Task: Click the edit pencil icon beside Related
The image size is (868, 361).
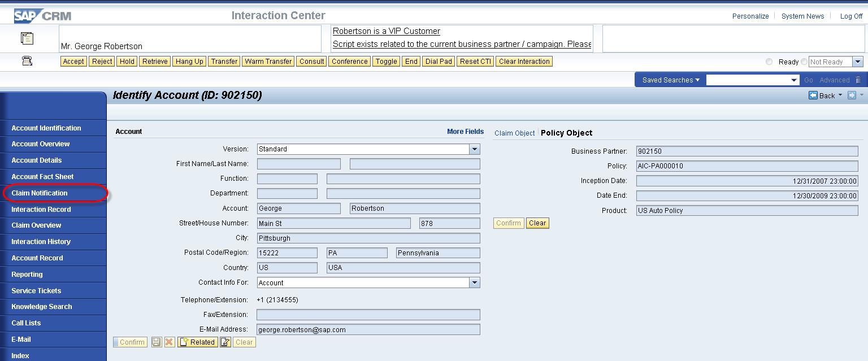Action: [225, 342]
